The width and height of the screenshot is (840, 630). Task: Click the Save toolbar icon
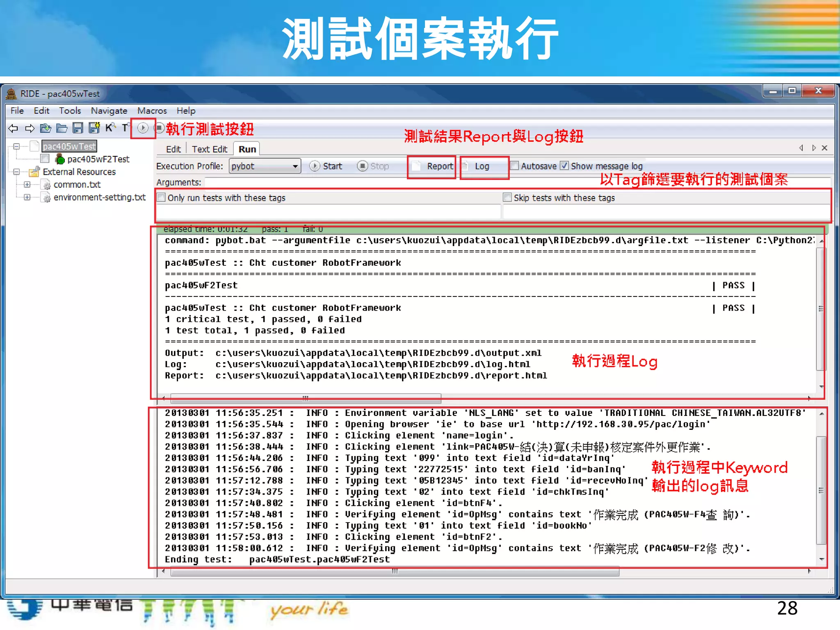[78, 128]
